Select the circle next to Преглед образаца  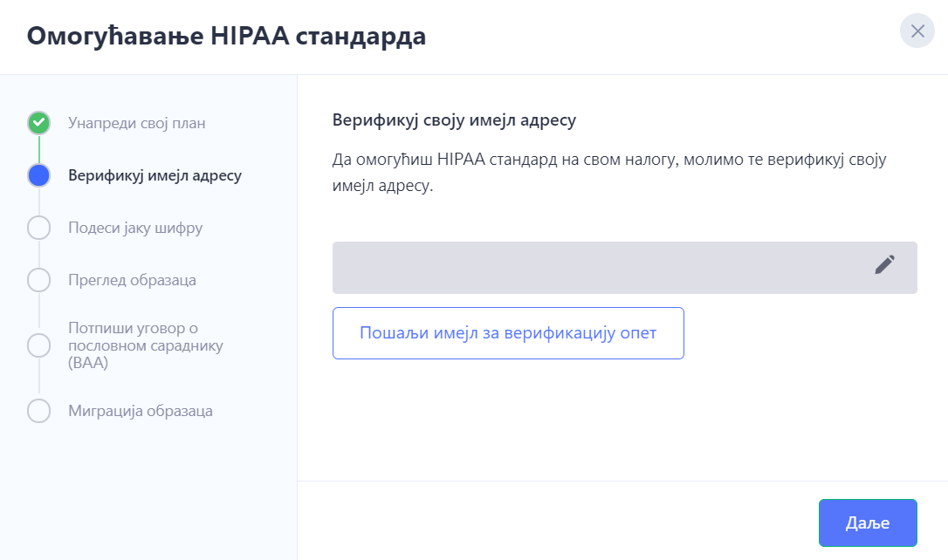(38, 280)
